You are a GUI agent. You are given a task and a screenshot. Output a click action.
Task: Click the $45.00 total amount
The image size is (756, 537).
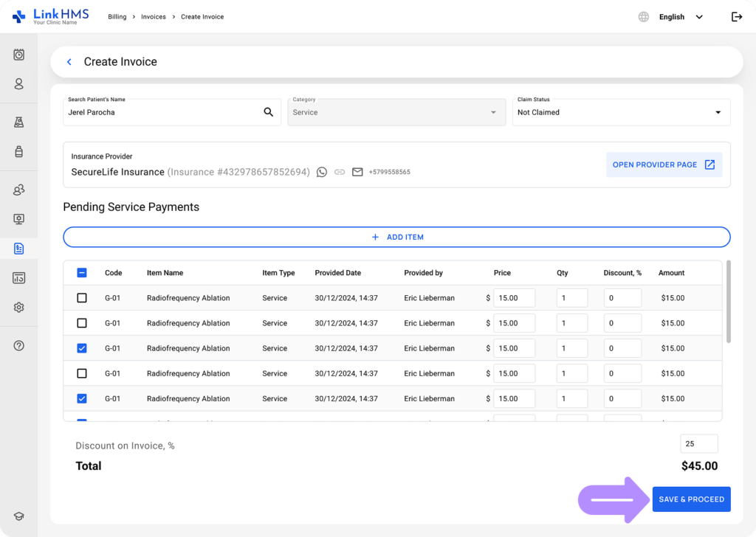(x=699, y=465)
